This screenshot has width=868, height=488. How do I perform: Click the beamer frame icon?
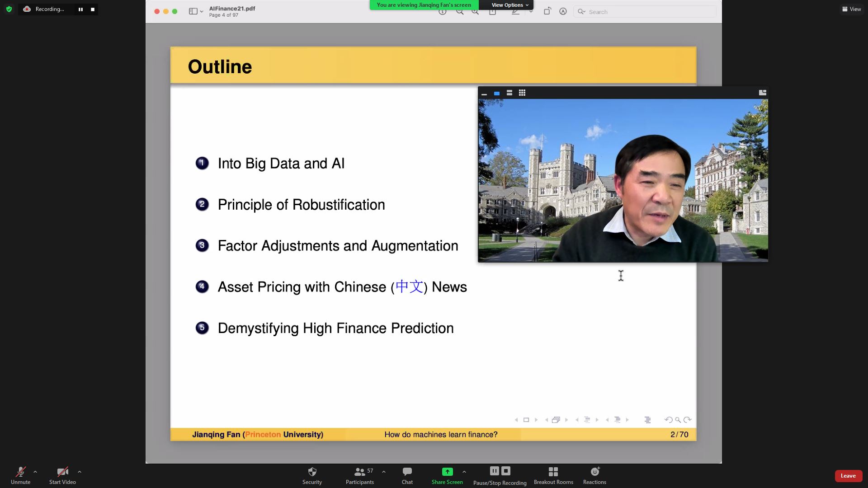[556, 420]
